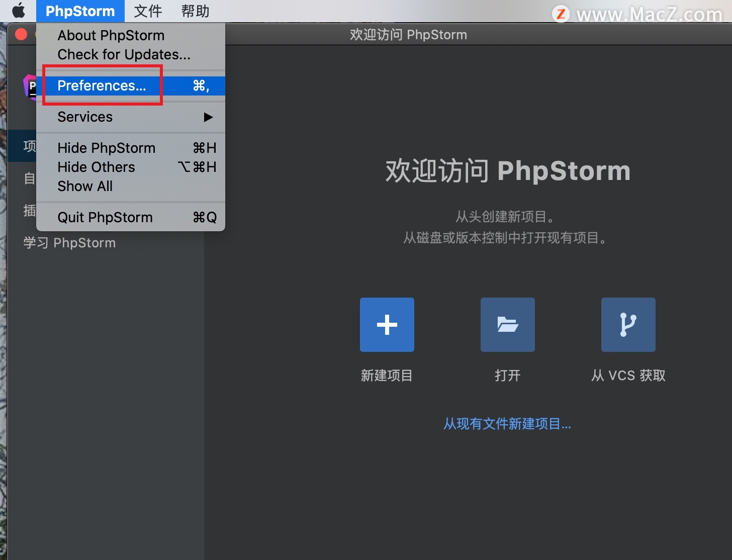Screen dimensions: 732x560
Task: Click the 打开 label
Action: pyautogui.click(x=508, y=376)
